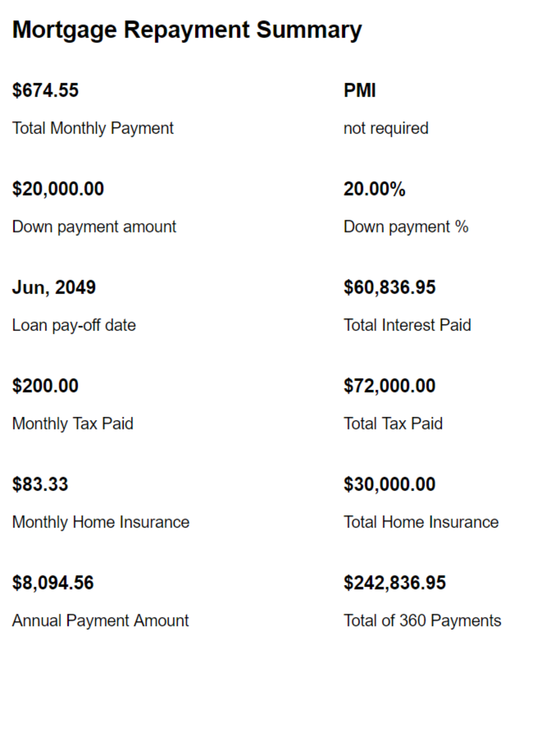
Task: Select the $60,836.95 interest value
Action: (x=390, y=287)
